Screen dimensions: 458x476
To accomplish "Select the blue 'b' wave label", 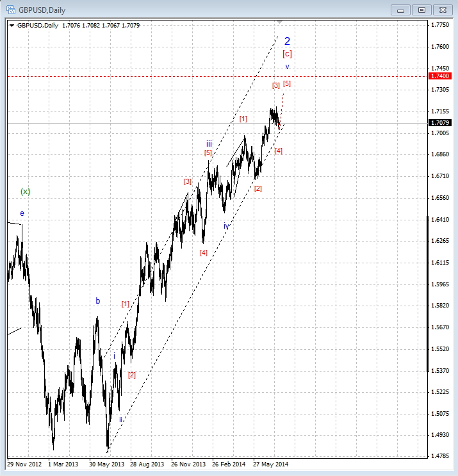I will pyautogui.click(x=98, y=301).
